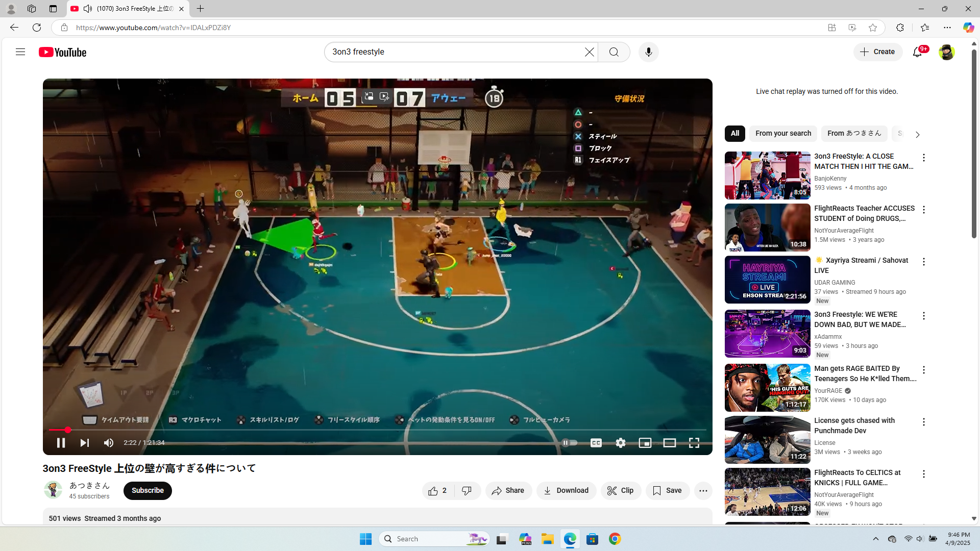Image resolution: width=980 pixels, height=551 pixels.
Task: Skip to next video
Action: 85,443
